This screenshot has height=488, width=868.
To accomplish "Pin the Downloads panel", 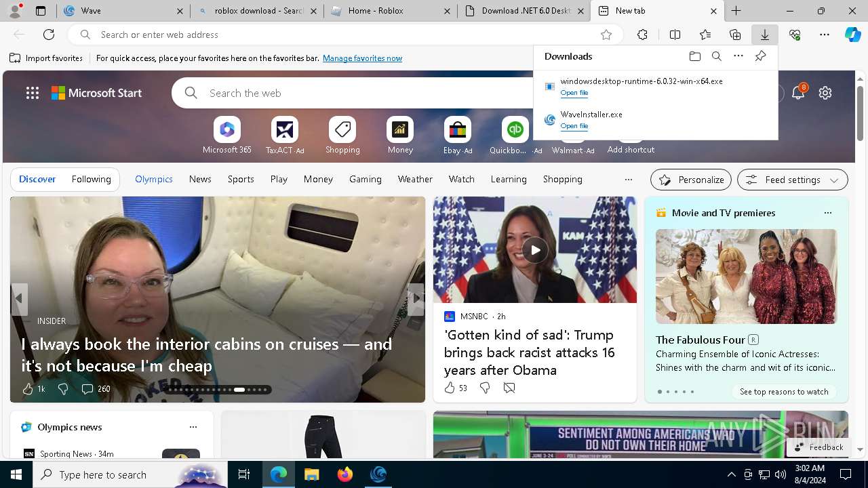I will [760, 56].
